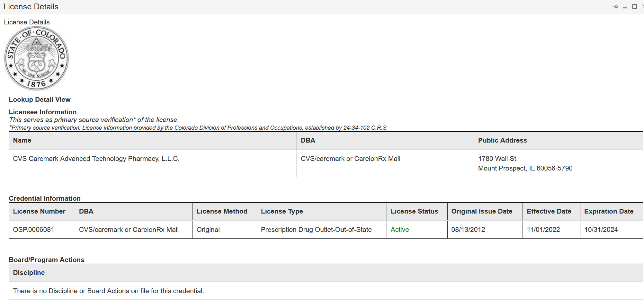Viewport: 644px width, 307px height.
Task: Select the 1780 Wall St address line
Action: [497, 159]
